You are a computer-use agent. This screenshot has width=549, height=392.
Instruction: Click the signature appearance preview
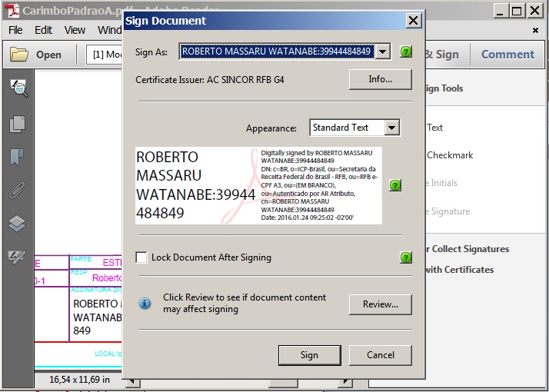258,185
